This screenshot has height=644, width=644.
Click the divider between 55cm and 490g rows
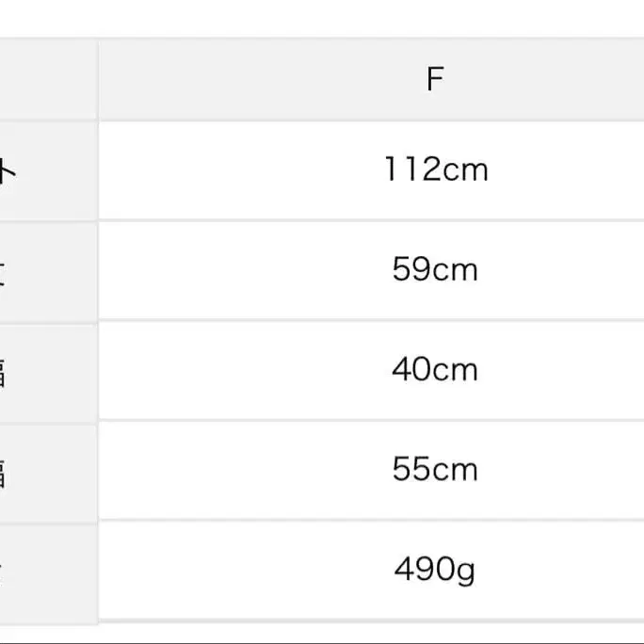click(x=371, y=521)
